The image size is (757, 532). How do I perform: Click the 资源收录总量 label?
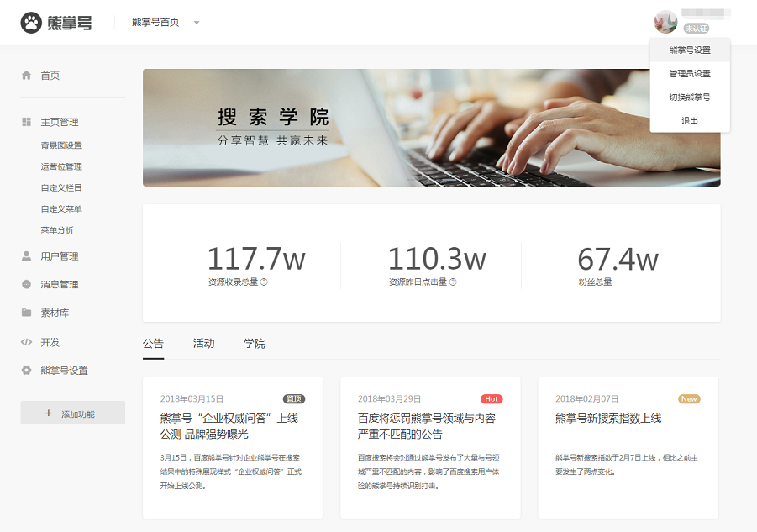(x=234, y=282)
